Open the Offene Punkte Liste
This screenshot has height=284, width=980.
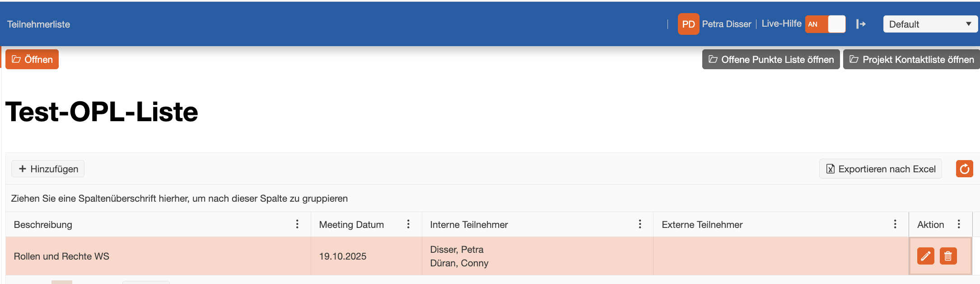pos(770,59)
